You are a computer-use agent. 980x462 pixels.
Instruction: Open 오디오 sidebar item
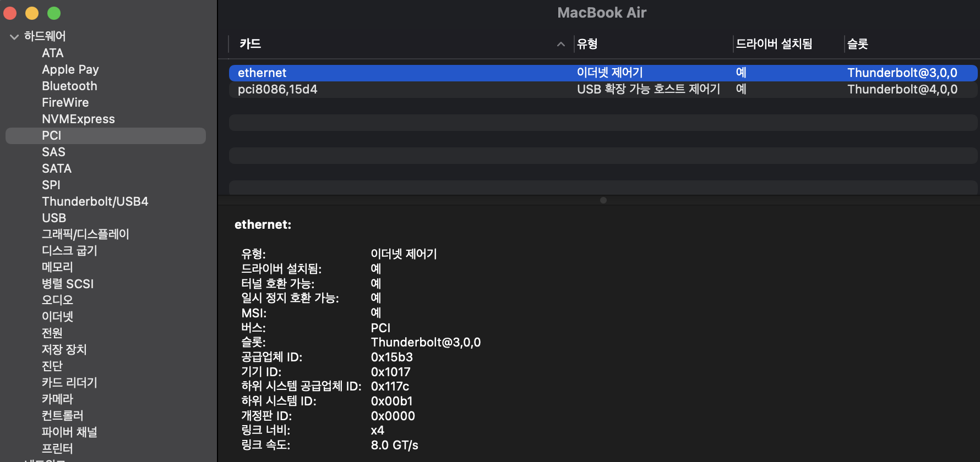[x=57, y=300]
